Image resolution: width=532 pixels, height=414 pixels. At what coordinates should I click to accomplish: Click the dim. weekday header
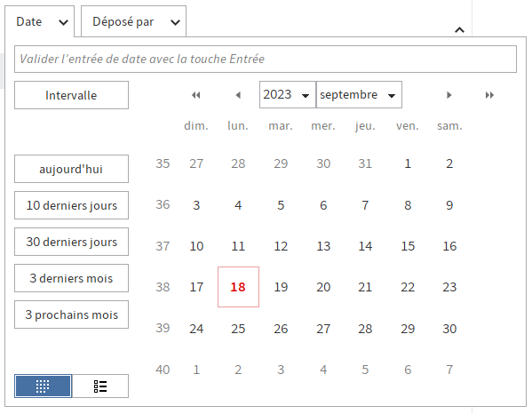pos(196,126)
